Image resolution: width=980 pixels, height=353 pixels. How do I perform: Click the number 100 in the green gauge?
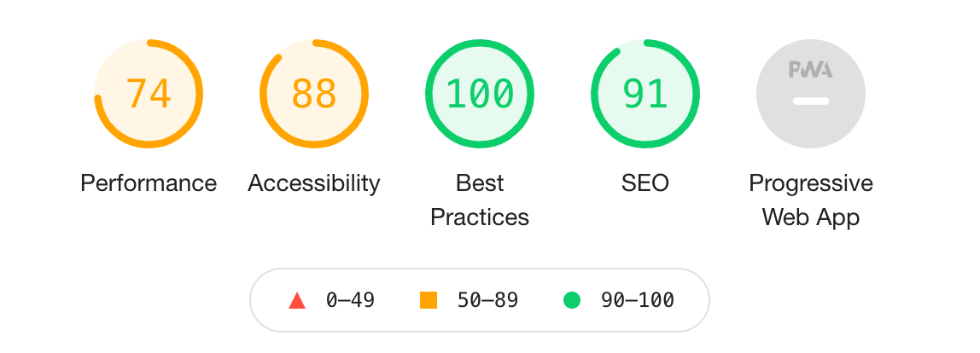pyautogui.click(x=480, y=94)
